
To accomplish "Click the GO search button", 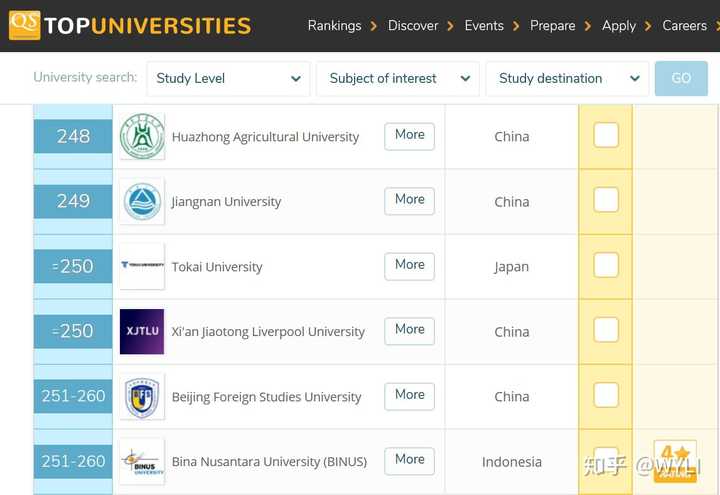I will click(681, 79).
